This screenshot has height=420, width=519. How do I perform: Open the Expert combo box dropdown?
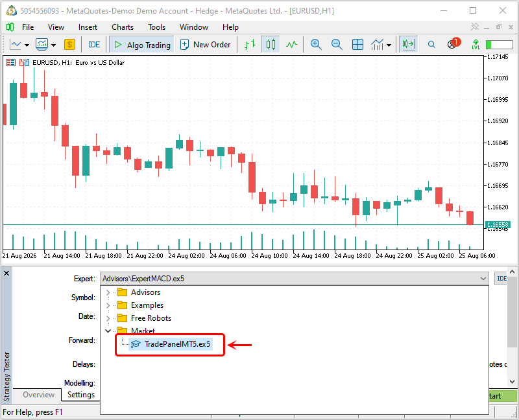pos(483,279)
